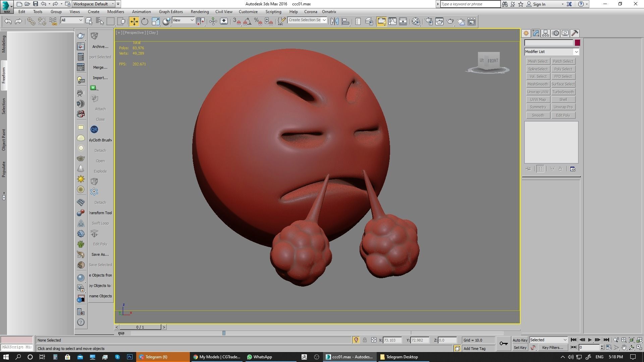Click the time slider handle 0 / 1
This screenshot has height=362, width=644.
(140, 327)
